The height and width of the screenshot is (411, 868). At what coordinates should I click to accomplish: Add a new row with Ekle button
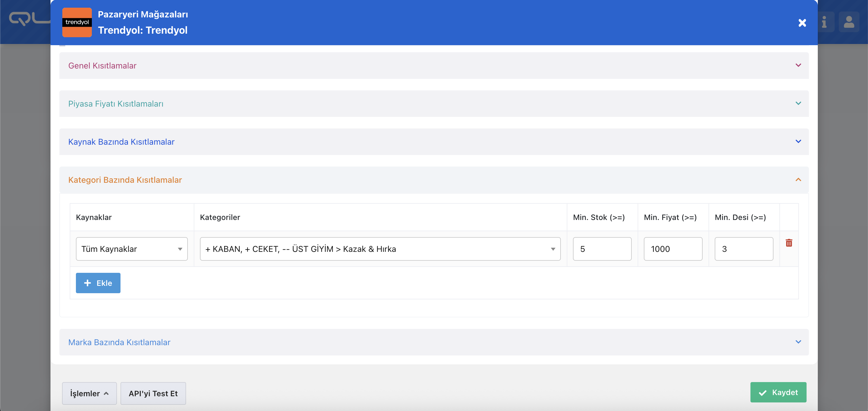98,283
